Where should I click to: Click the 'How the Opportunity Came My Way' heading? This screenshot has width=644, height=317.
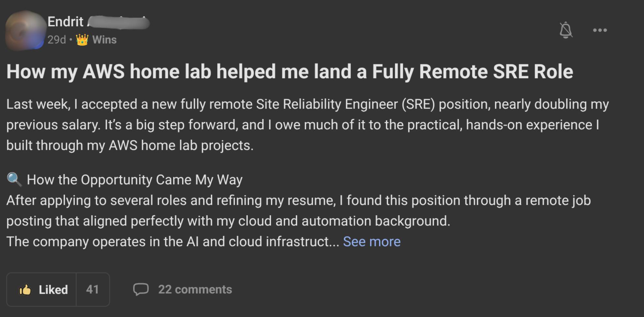tap(135, 180)
